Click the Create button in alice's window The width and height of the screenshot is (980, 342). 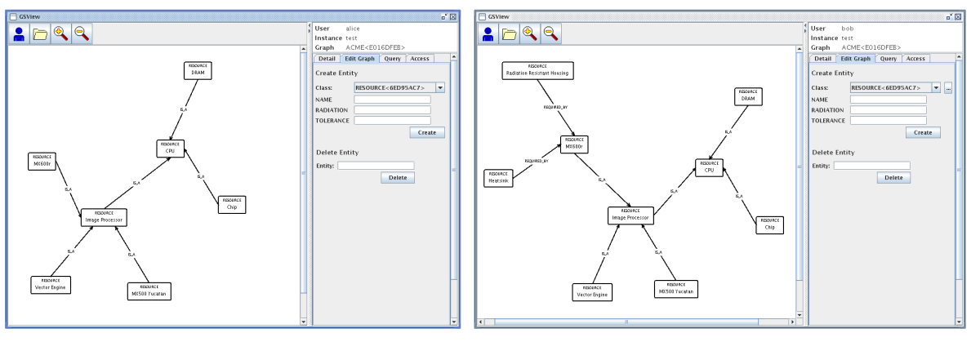pos(427,132)
